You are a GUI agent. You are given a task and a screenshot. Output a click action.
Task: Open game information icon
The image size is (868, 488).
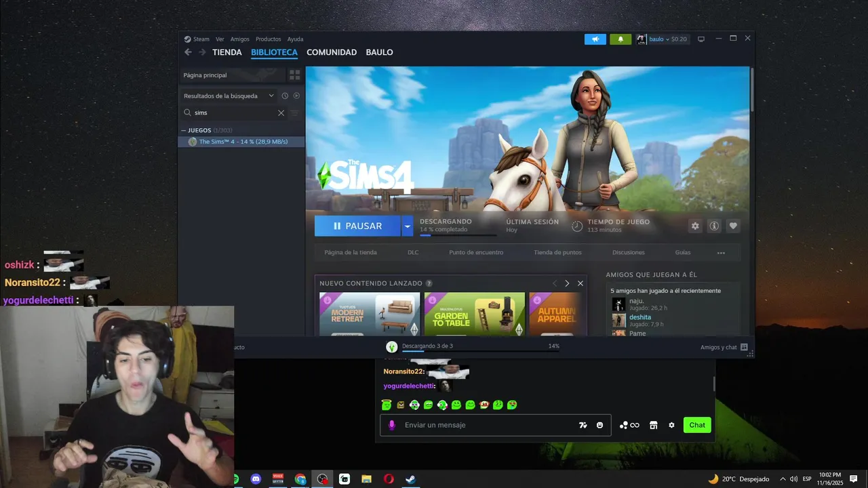tap(714, 226)
